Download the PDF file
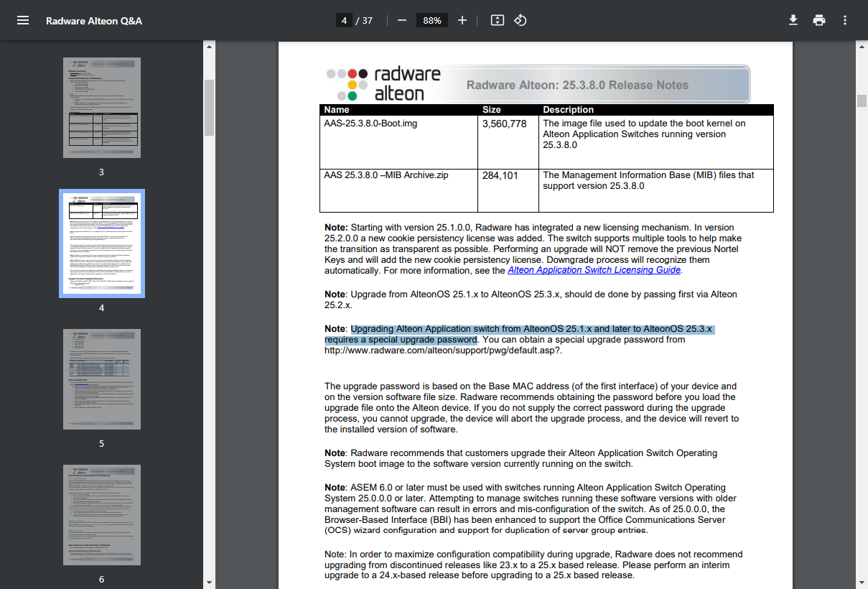868x589 pixels. tap(793, 20)
